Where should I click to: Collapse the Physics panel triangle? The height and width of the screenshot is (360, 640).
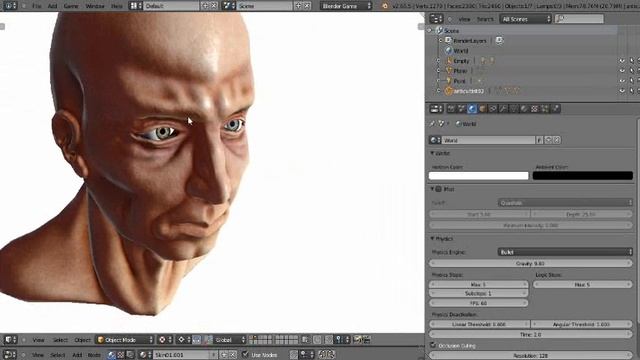tap(432, 238)
